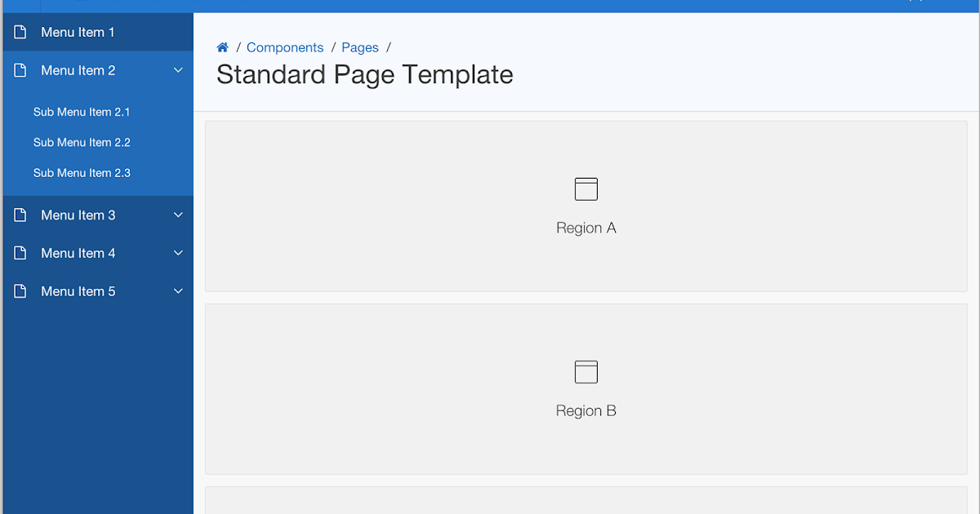Select Sub Menu Item 2.1
This screenshot has width=980, height=514.
coord(82,112)
